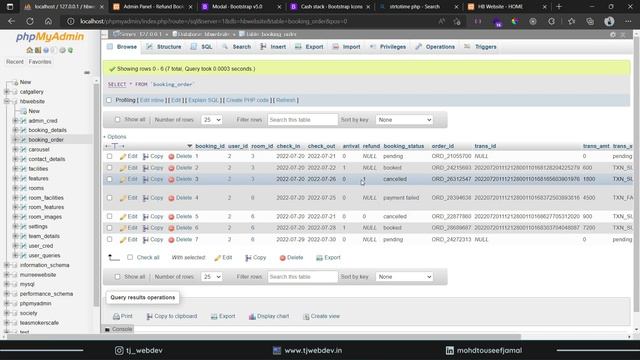The width and height of the screenshot is (640, 360).
Task: Click Print in query results operations
Action: click(x=122, y=316)
